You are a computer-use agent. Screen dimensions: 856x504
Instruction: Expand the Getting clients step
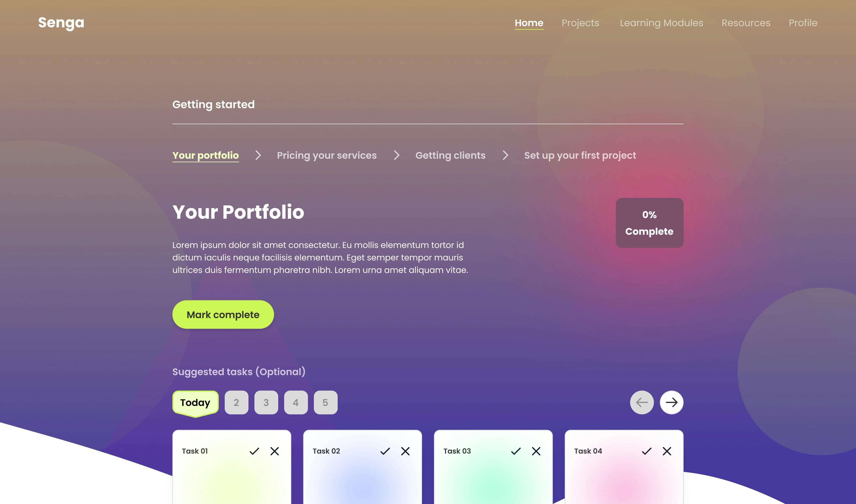click(450, 155)
